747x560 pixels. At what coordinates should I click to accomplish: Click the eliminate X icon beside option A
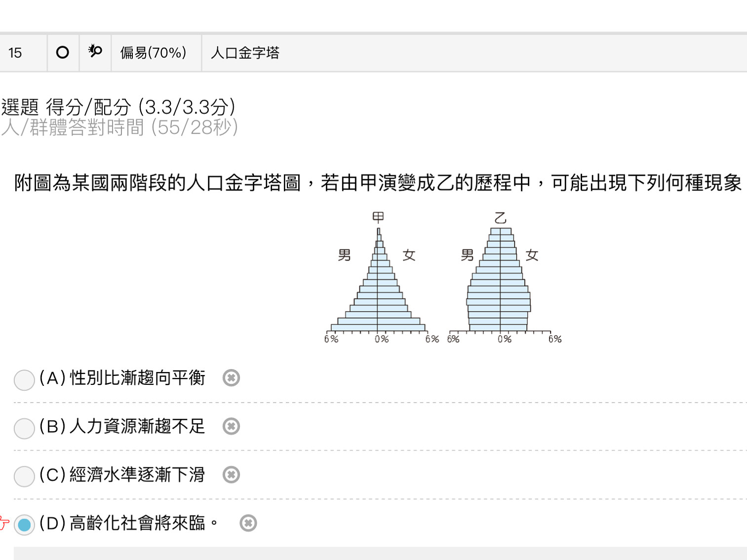(x=231, y=378)
